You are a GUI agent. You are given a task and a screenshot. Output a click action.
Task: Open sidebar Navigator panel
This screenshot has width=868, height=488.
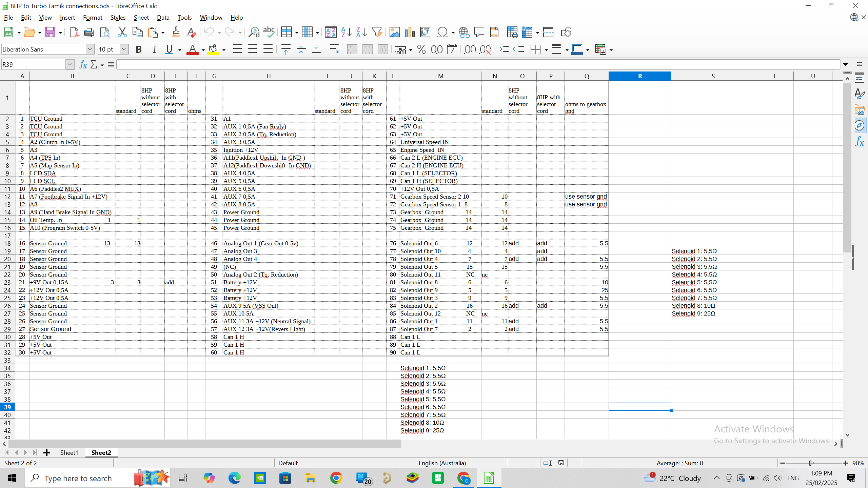pyautogui.click(x=860, y=126)
